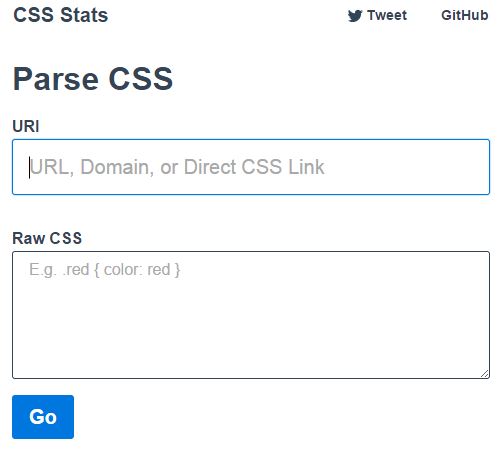This screenshot has width=503, height=458.
Task: Click the 'E.g. .red { color: red }' placeholder
Action: pos(105,270)
